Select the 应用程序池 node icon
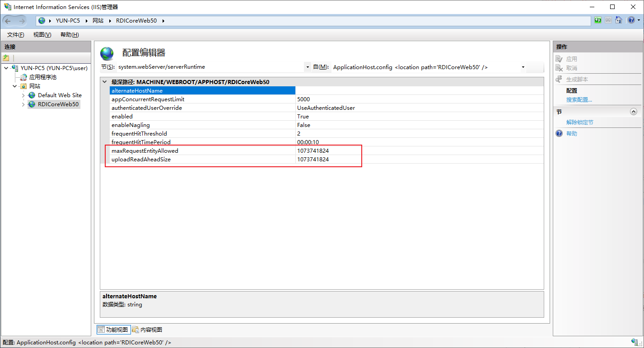The width and height of the screenshot is (644, 348). 24,77
